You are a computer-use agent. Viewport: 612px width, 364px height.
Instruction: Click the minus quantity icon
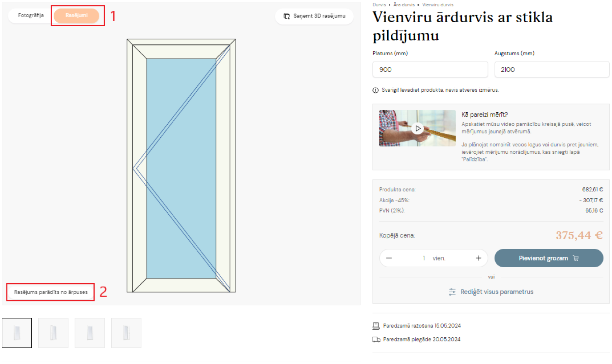point(389,258)
